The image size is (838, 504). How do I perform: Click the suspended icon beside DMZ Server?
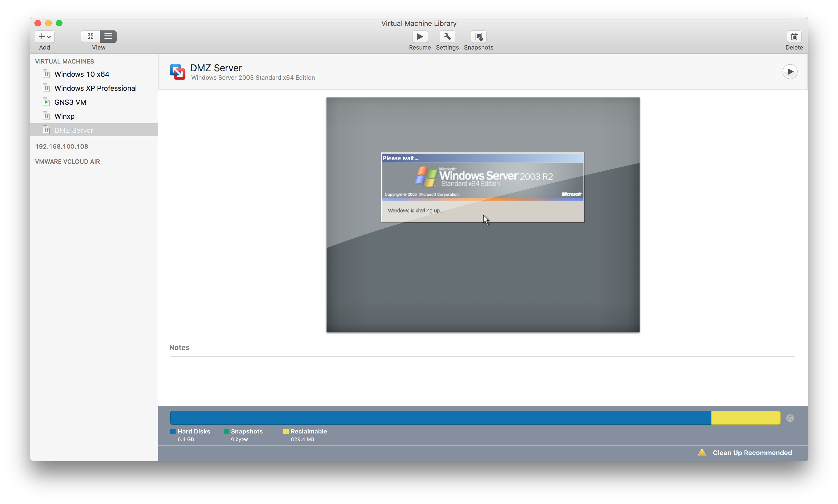click(47, 130)
